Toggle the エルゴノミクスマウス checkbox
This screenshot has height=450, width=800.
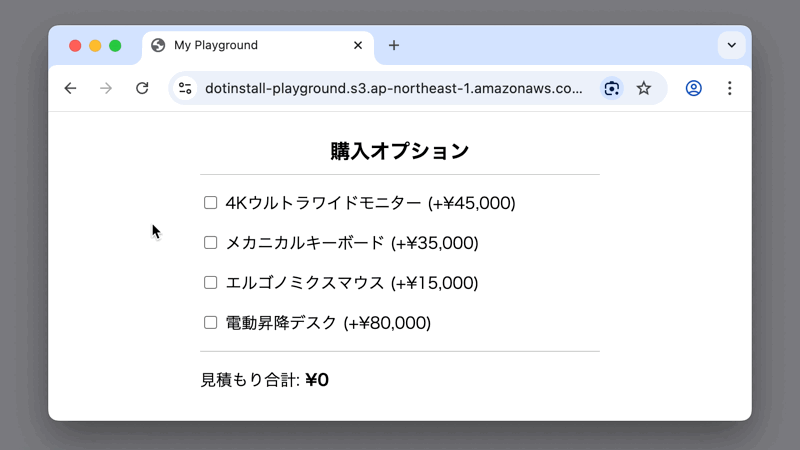[211, 283]
